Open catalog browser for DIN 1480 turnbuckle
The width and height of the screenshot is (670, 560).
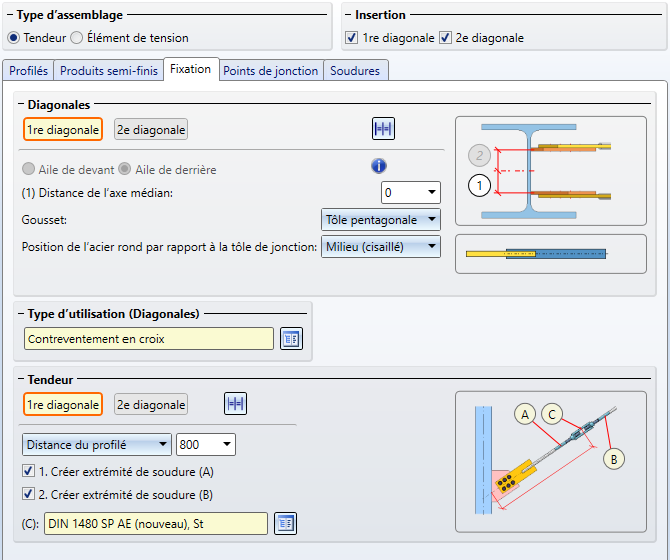click(x=286, y=523)
